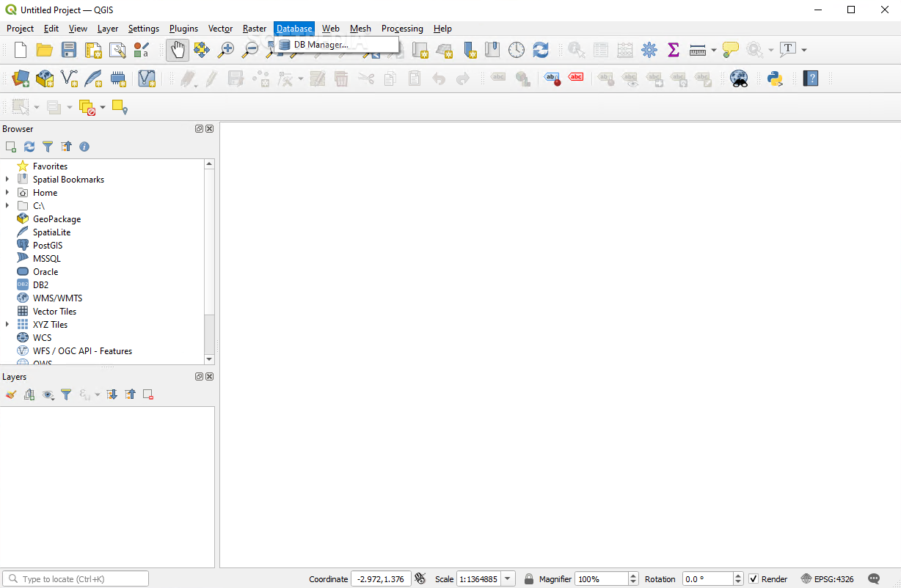Toggle the Render checkbox

point(754,579)
